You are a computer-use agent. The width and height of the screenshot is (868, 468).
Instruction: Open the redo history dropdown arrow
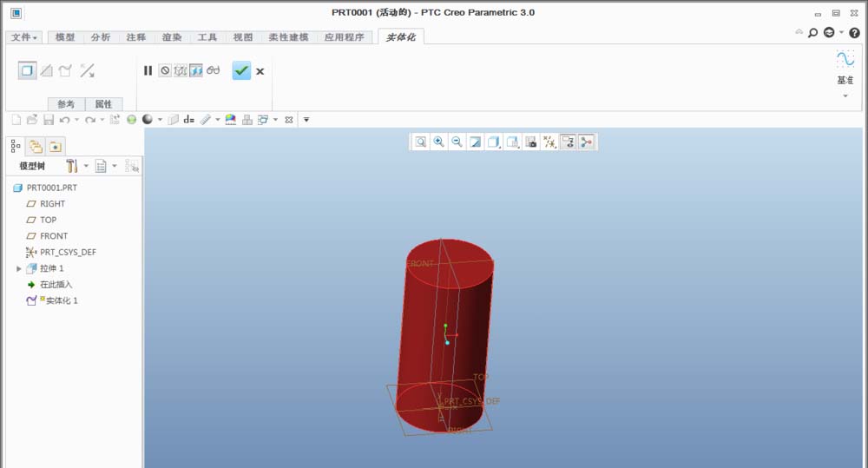102,120
